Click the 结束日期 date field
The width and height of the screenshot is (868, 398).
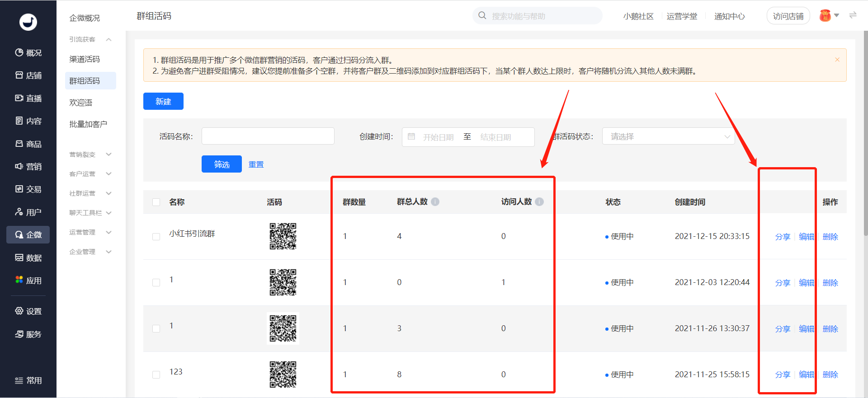[x=496, y=137]
